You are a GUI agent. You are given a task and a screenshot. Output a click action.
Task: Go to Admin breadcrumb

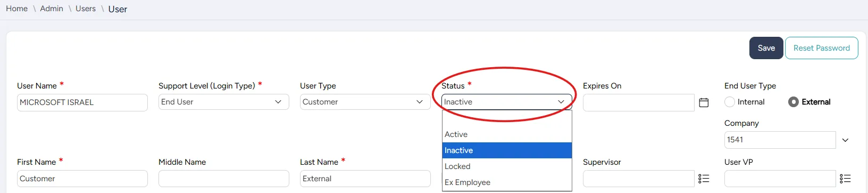(x=52, y=9)
